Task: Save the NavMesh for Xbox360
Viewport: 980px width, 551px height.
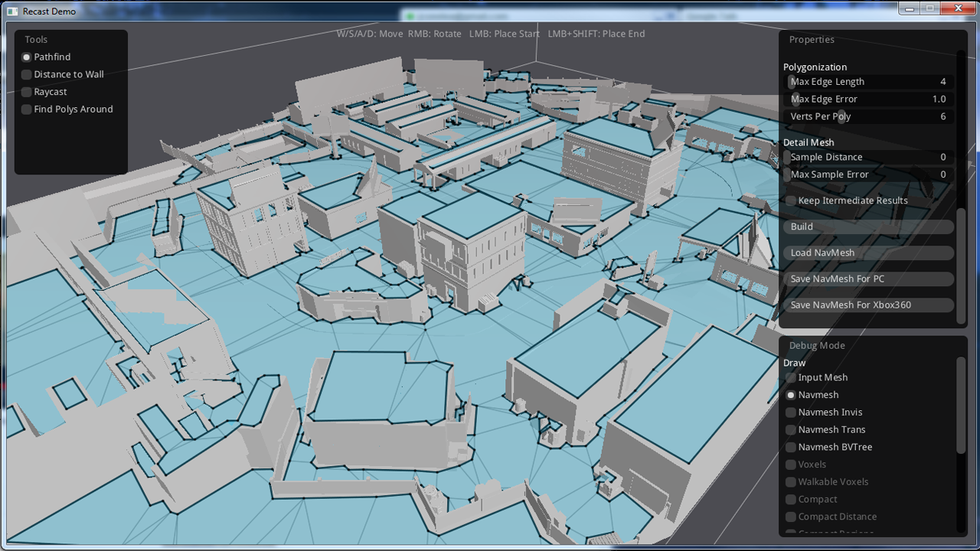Action: (868, 305)
